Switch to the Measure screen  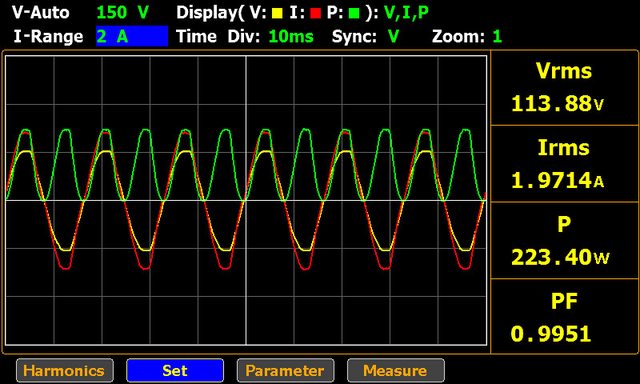coord(396,371)
